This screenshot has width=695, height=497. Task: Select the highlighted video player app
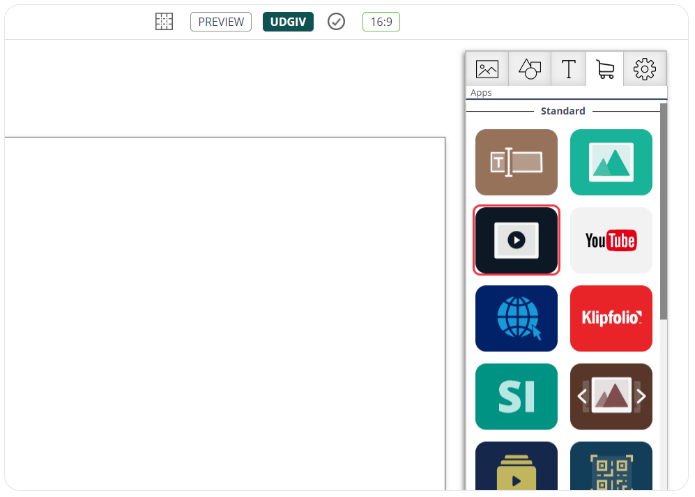[x=516, y=240]
